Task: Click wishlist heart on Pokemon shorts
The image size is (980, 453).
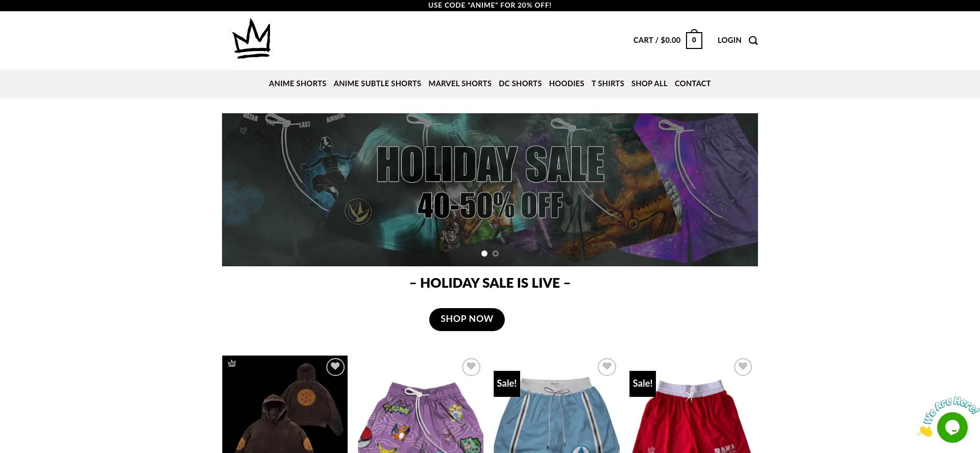Action: click(x=471, y=367)
